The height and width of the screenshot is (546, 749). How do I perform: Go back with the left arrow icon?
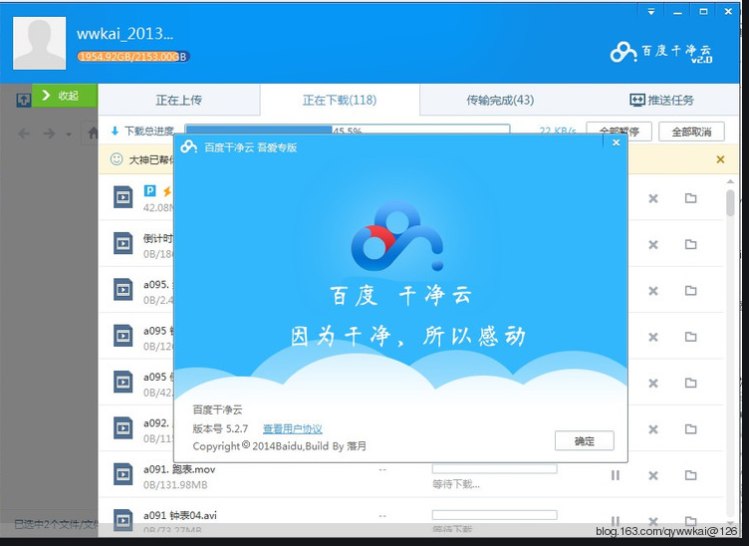click(23, 133)
